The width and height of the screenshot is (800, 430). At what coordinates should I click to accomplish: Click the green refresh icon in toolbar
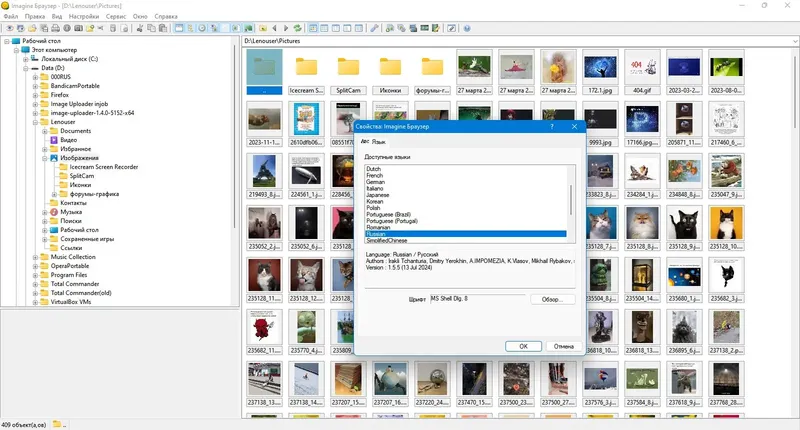tap(297, 28)
